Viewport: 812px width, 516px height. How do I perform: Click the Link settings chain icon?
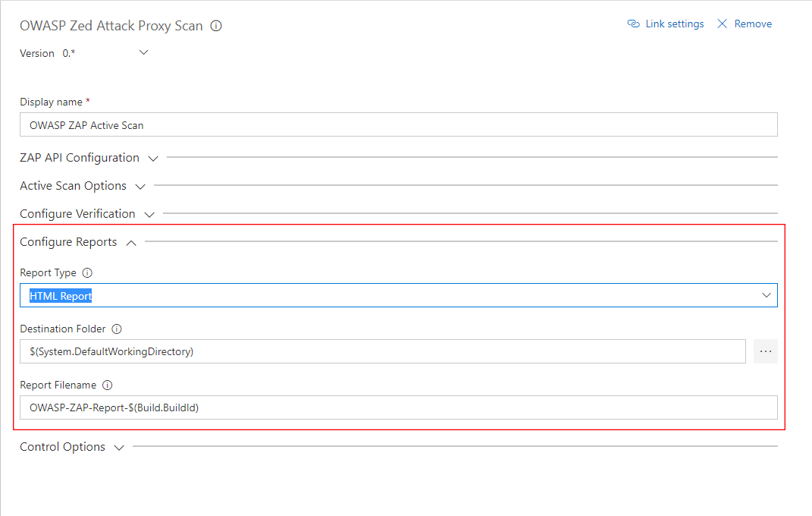coord(633,24)
